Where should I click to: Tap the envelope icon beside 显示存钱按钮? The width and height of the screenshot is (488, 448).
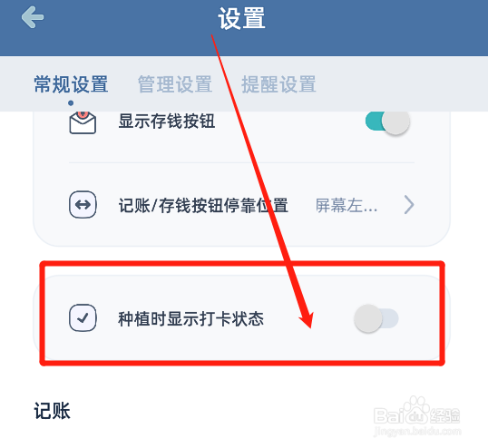(x=83, y=122)
